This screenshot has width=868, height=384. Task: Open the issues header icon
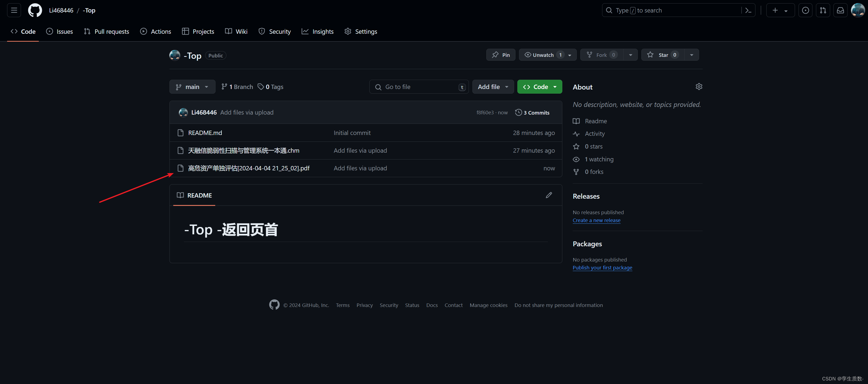pos(805,10)
